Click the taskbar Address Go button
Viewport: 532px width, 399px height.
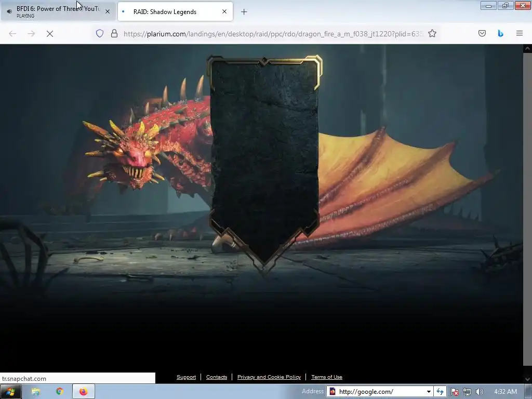click(440, 392)
